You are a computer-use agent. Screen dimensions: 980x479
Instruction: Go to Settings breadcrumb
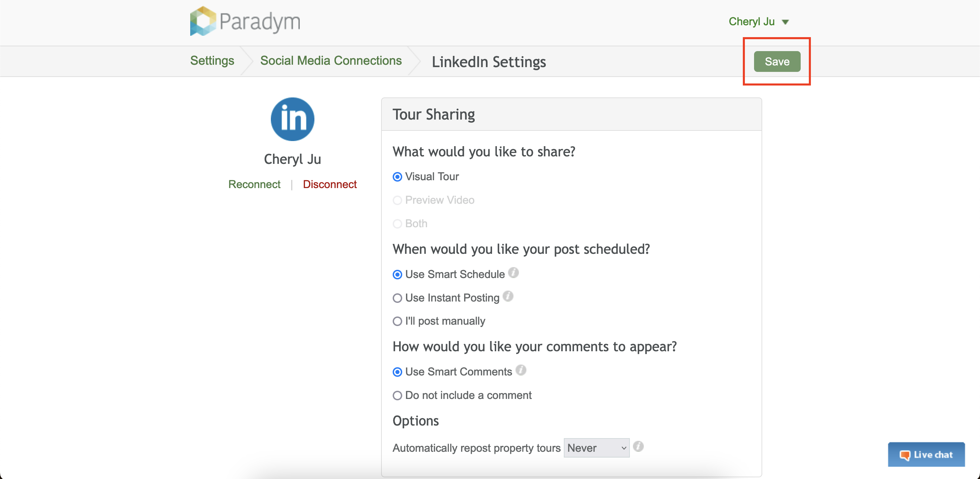[x=212, y=61]
